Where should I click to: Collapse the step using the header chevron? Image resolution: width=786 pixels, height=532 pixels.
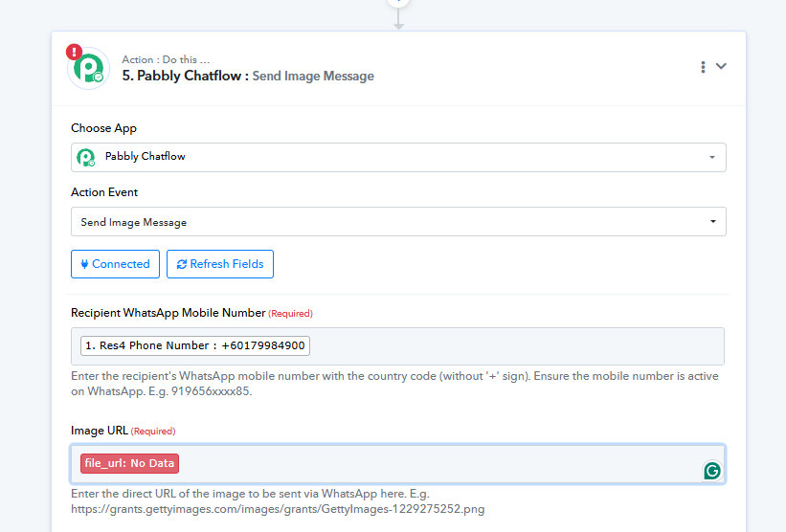[x=722, y=66]
